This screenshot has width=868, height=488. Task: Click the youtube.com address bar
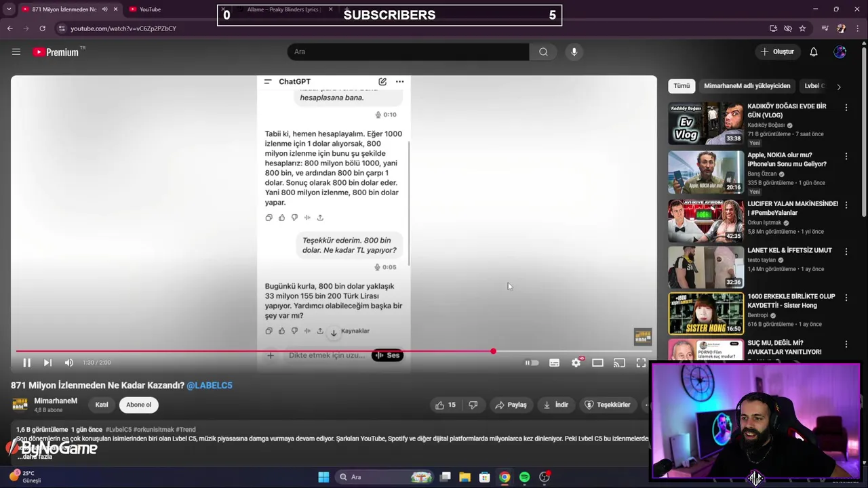click(x=407, y=28)
